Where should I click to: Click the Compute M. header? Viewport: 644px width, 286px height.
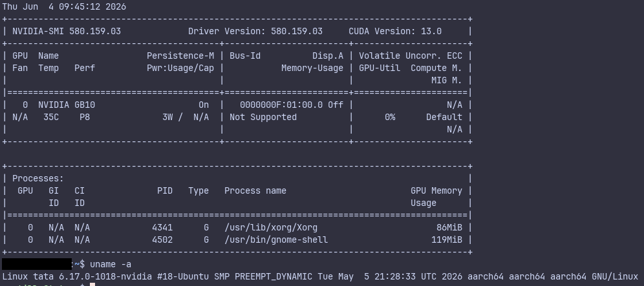(436, 68)
